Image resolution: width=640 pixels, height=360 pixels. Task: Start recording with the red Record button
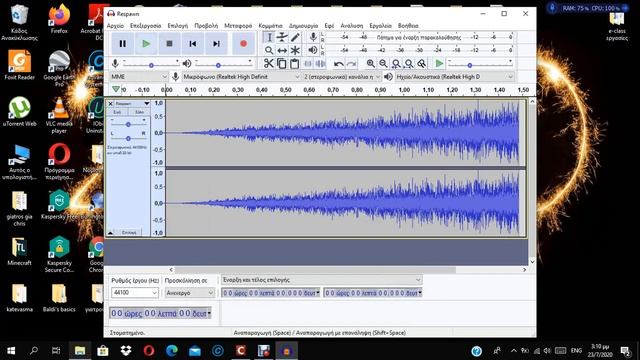[243, 44]
